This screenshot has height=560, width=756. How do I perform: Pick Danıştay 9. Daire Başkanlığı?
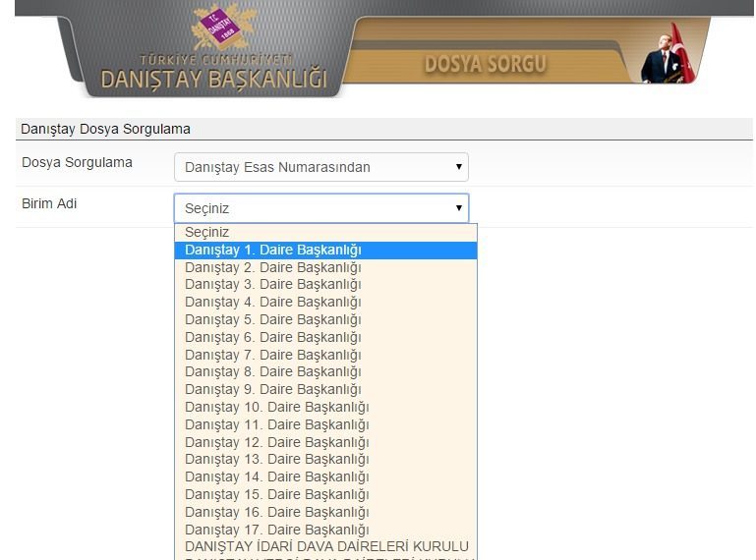click(x=273, y=389)
